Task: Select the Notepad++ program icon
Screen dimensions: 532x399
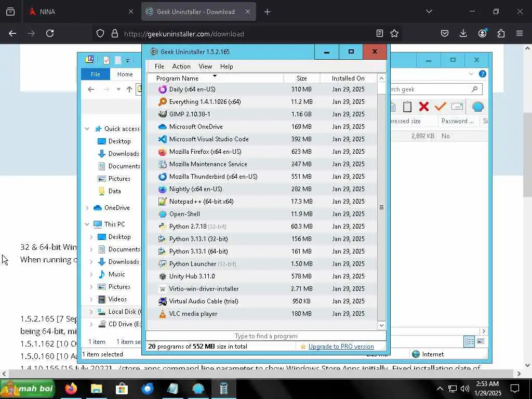Action: [163, 202]
